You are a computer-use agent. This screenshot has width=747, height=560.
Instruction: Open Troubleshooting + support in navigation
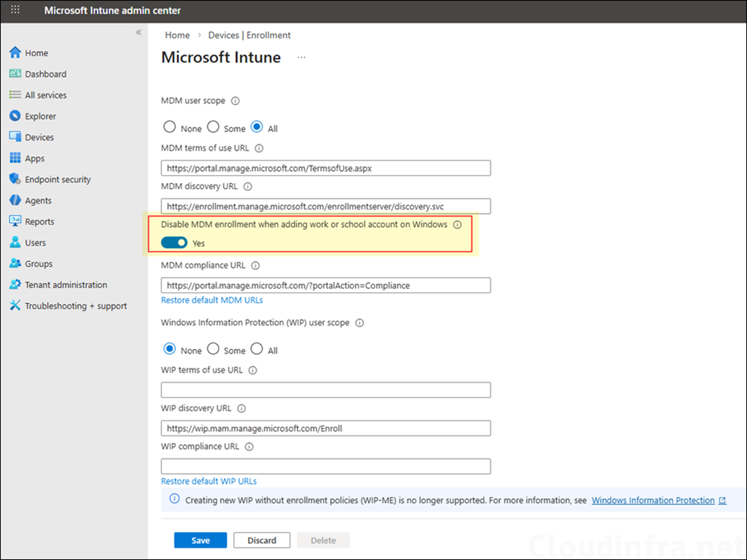[74, 306]
